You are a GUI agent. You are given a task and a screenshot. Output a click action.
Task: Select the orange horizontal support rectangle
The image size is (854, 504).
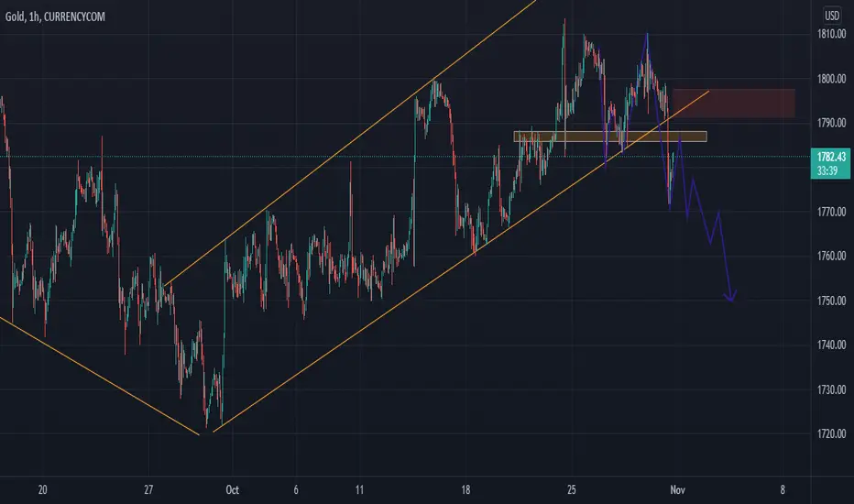tap(610, 137)
